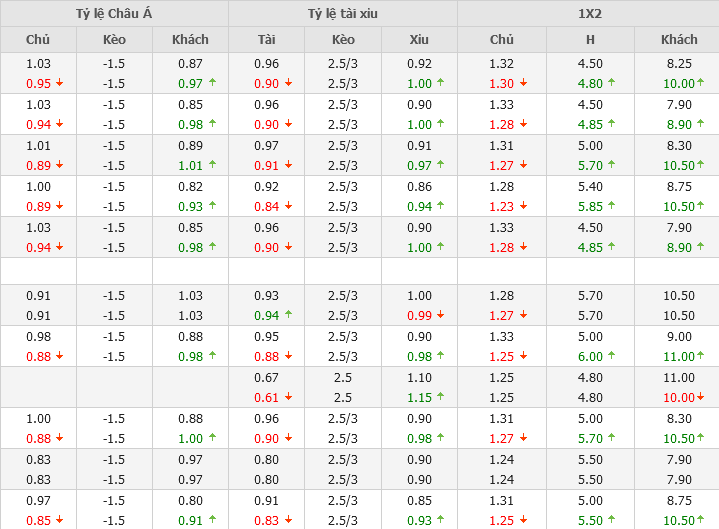Click the 9.00 away odds cell

(x=679, y=336)
